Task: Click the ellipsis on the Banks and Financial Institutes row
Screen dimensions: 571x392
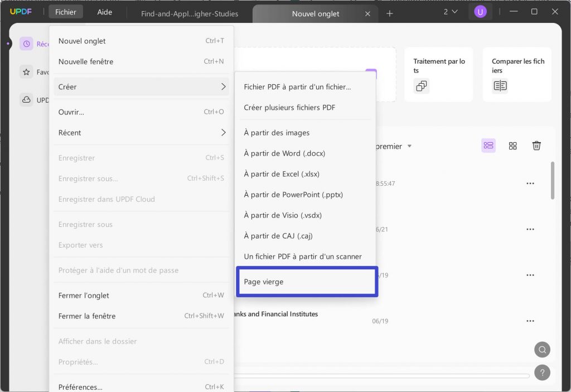Action: (530, 321)
